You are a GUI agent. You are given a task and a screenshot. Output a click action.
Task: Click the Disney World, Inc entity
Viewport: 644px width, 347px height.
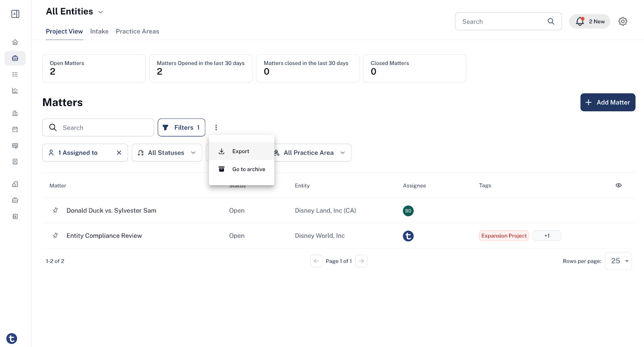pyautogui.click(x=320, y=235)
